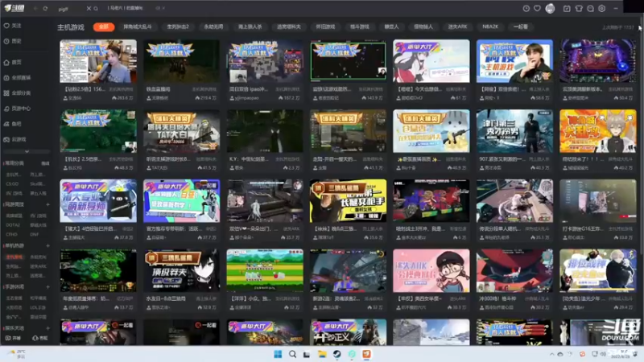Open Steam icon on taskbar
Viewport: 644px width, 362px height.
[x=336, y=354]
